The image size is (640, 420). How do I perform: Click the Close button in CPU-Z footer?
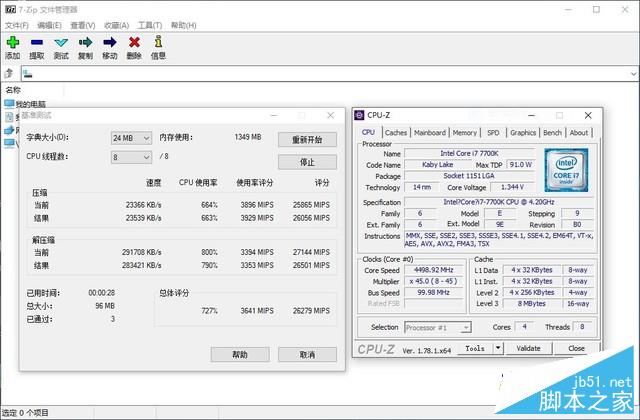(576, 349)
